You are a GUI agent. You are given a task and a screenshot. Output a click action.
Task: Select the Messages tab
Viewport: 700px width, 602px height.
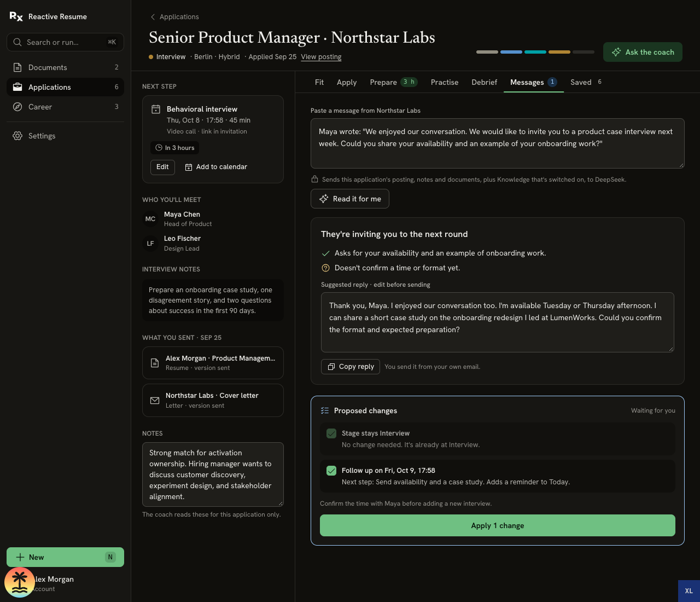click(x=534, y=82)
